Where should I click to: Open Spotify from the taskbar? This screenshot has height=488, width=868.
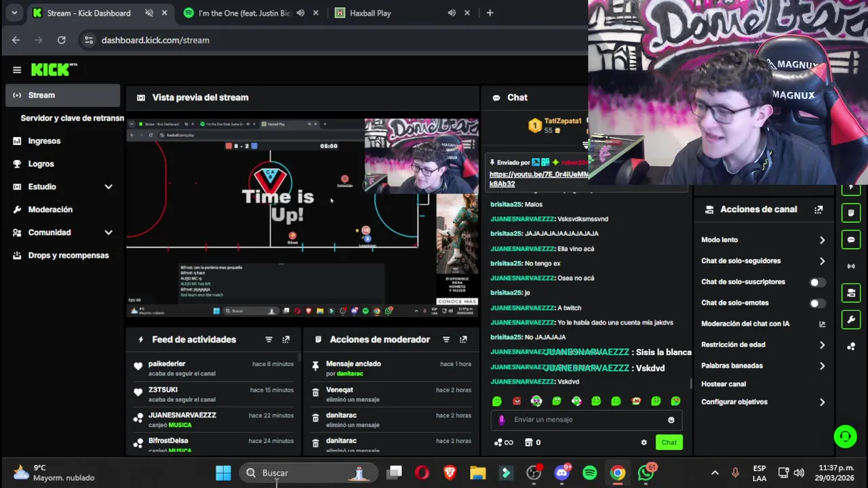coord(590,473)
